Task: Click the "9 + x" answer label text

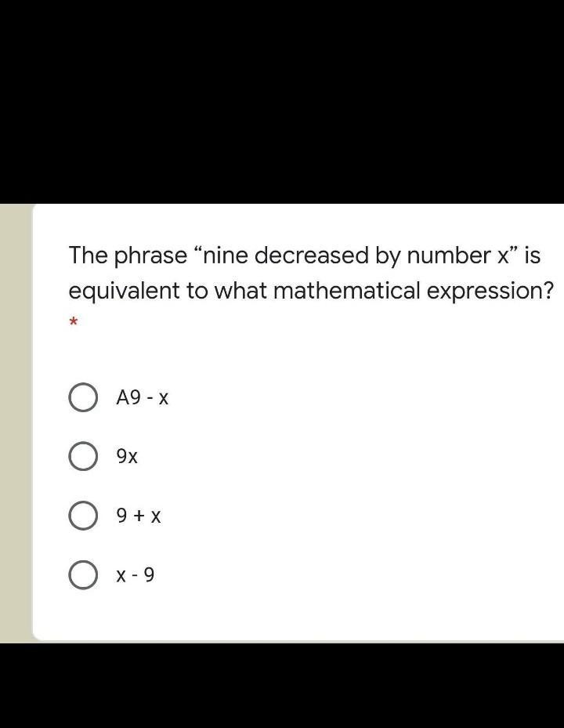Action: [x=139, y=516]
